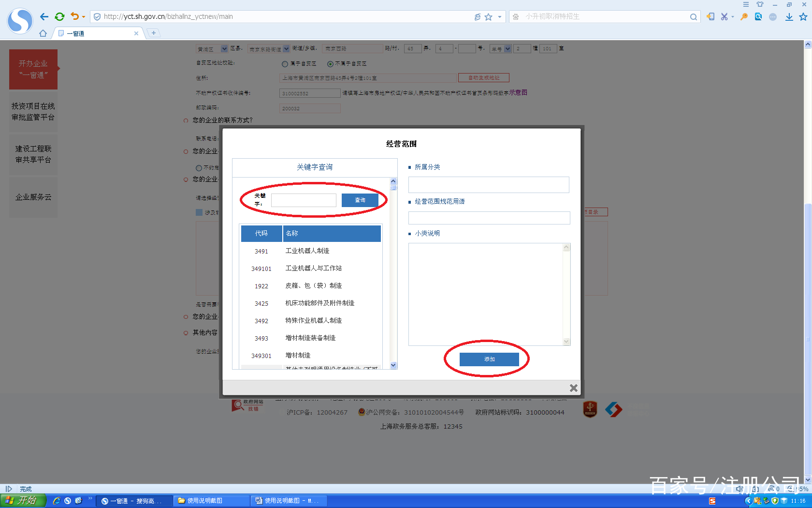Click the send-to-phone icon
This screenshot has height=508, width=812.
tap(710, 16)
